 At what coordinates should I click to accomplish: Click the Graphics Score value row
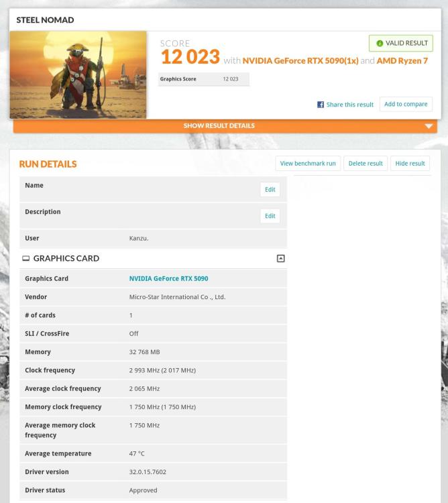pyautogui.click(x=204, y=79)
